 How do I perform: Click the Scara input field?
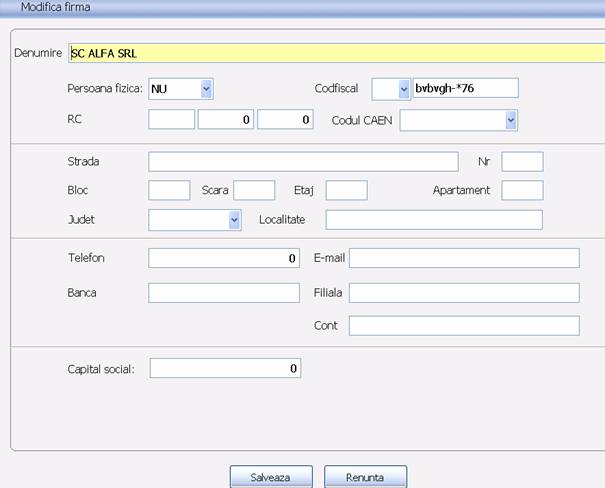(254, 190)
